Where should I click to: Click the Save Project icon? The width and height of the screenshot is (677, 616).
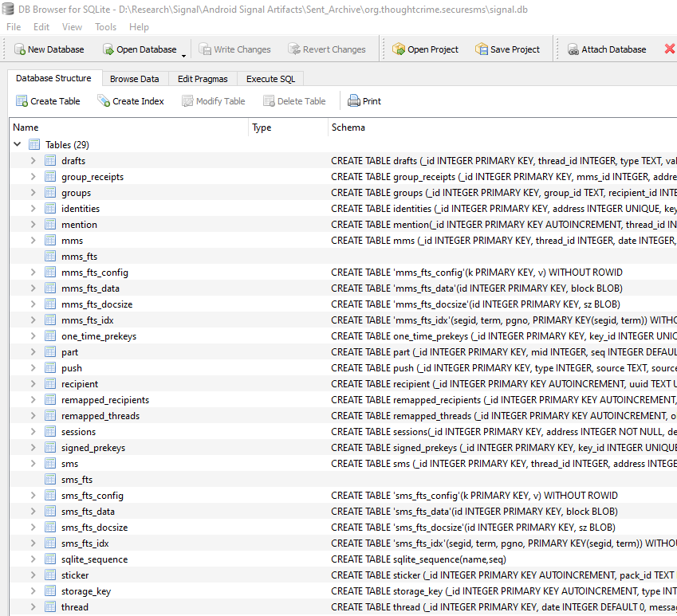pos(482,49)
